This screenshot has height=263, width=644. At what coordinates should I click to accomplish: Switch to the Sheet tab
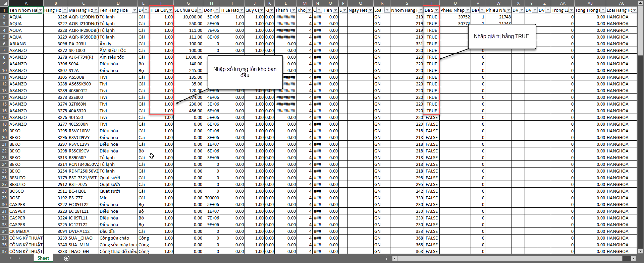43,258
